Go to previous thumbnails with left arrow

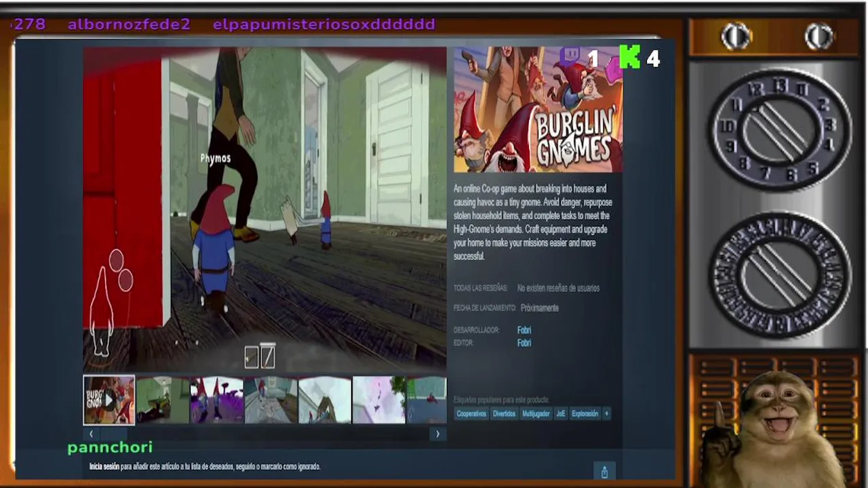click(91, 434)
